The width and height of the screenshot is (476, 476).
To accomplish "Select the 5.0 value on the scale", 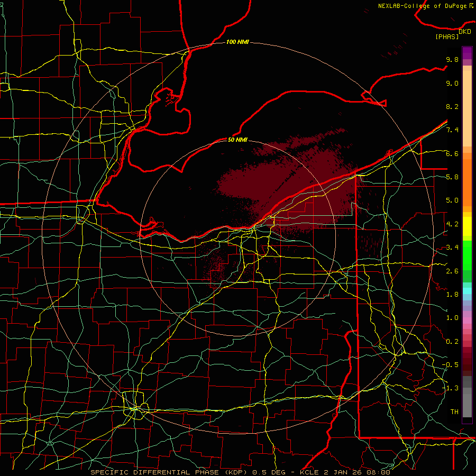I will (x=452, y=200).
